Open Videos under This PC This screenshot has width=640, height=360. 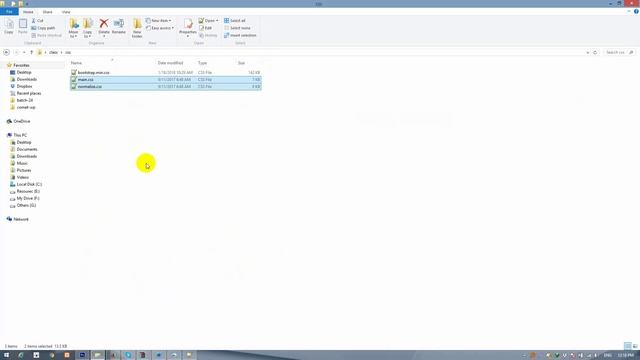click(22, 177)
